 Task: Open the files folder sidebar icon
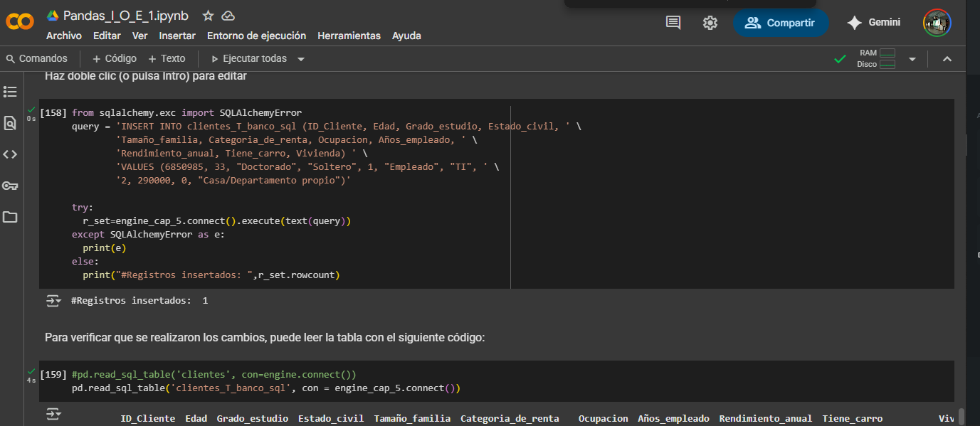click(10, 217)
